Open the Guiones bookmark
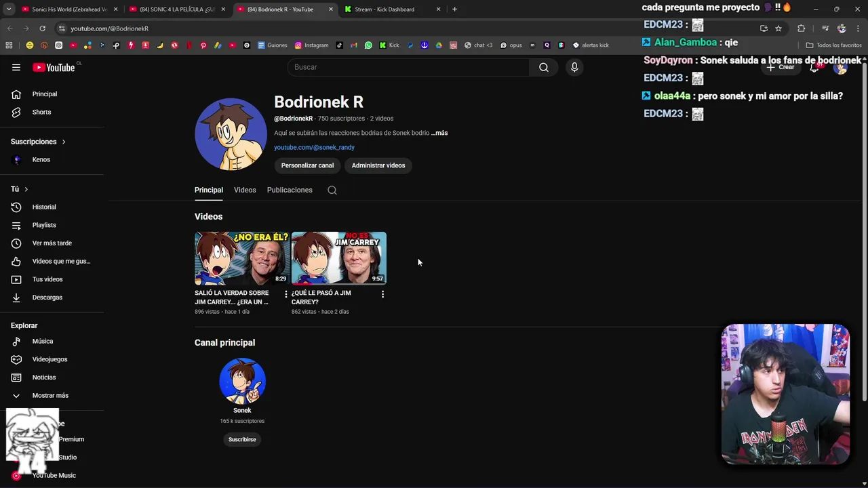The image size is (868, 488). coord(273,45)
